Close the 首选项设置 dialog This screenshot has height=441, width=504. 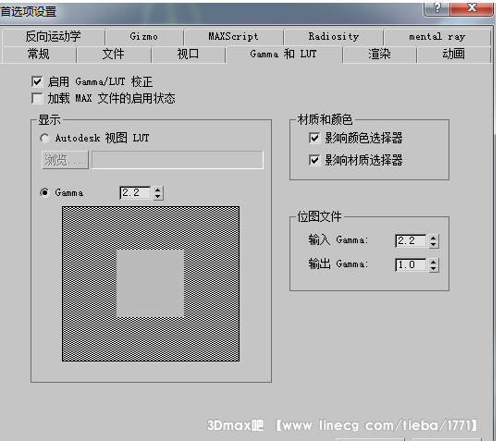click(x=472, y=7)
